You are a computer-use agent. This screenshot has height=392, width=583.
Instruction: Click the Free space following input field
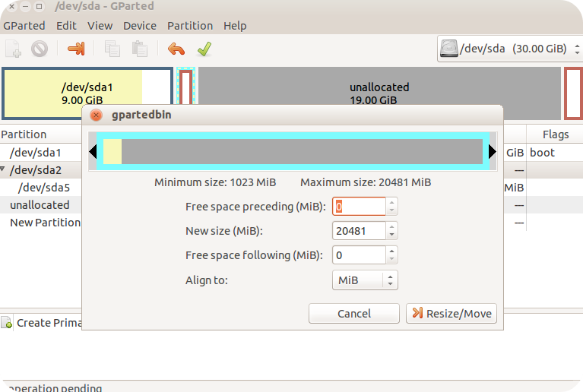coord(359,255)
